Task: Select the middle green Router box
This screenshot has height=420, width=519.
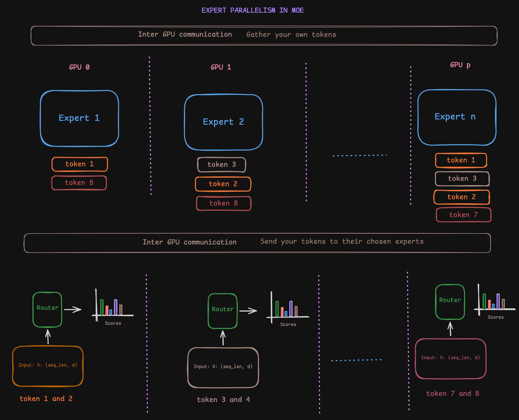Action: tap(222, 311)
